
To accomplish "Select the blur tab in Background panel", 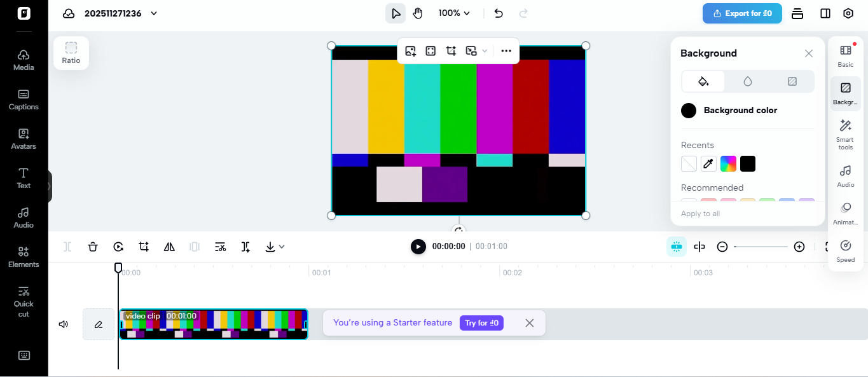I will click(x=748, y=81).
